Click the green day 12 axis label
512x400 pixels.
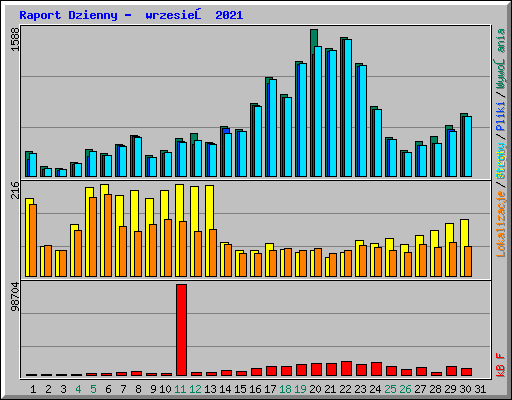[x=195, y=389]
